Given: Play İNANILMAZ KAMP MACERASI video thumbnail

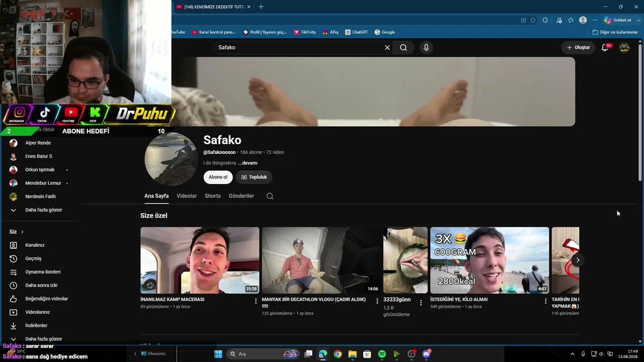Looking at the screenshot, I should point(200,260).
